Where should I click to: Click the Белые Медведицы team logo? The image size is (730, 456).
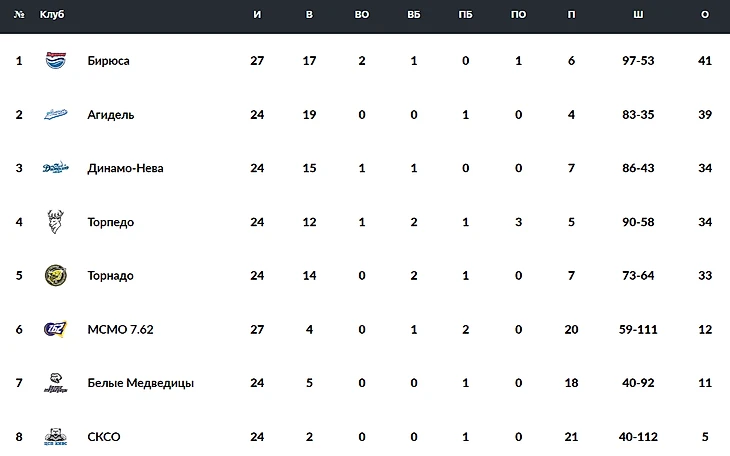(55, 383)
